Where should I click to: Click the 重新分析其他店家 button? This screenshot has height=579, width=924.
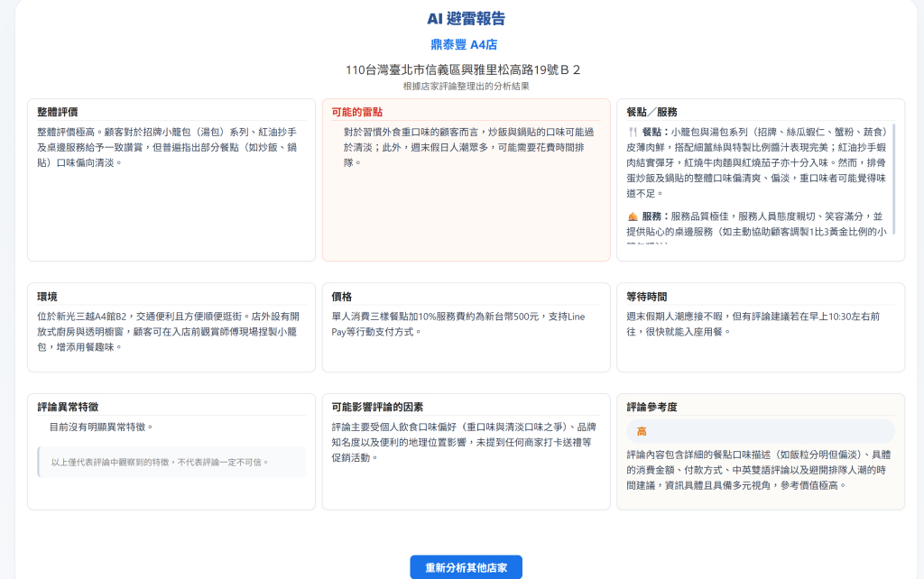pyautogui.click(x=466, y=567)
